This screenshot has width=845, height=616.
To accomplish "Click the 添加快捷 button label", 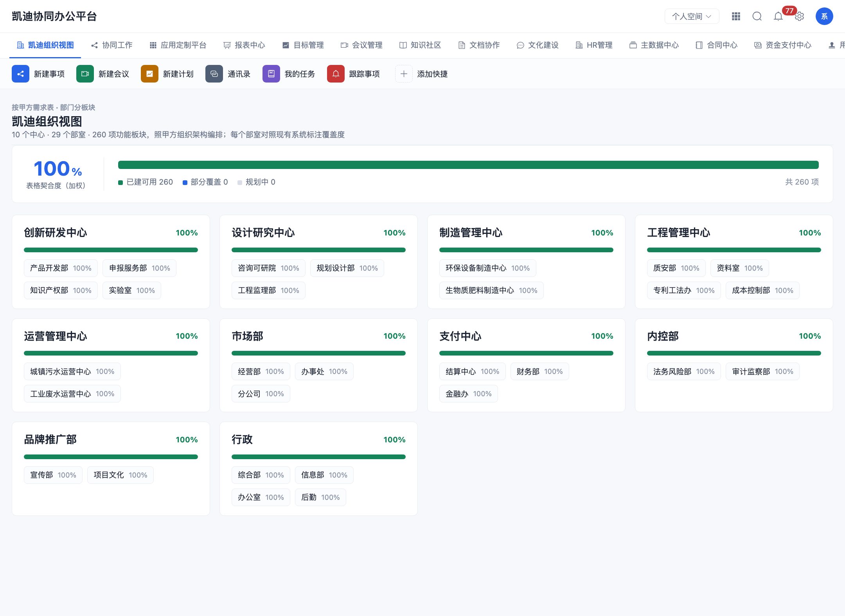I will [432, 74].
